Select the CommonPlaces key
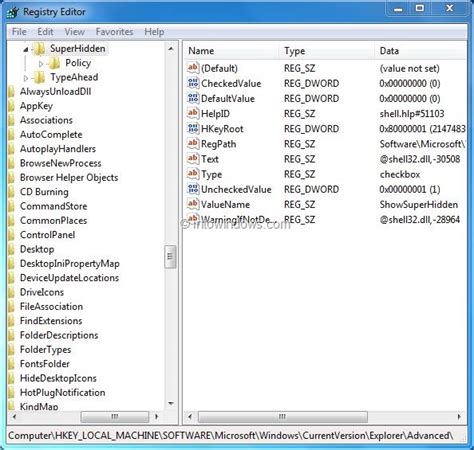Image resolution: width=474 pixels, height=450 pixels. pyautogui.click(x=53, y=220)
